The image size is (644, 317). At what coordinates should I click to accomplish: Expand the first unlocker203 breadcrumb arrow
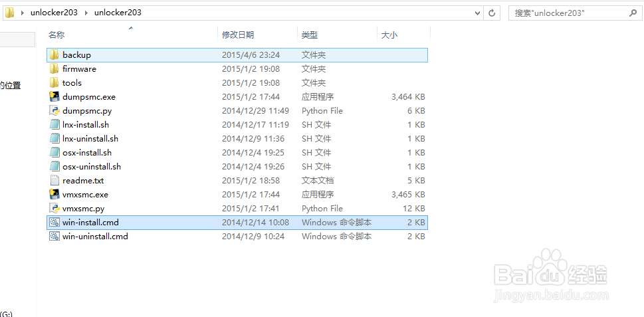pyautogui.click(x=86, y=13)
